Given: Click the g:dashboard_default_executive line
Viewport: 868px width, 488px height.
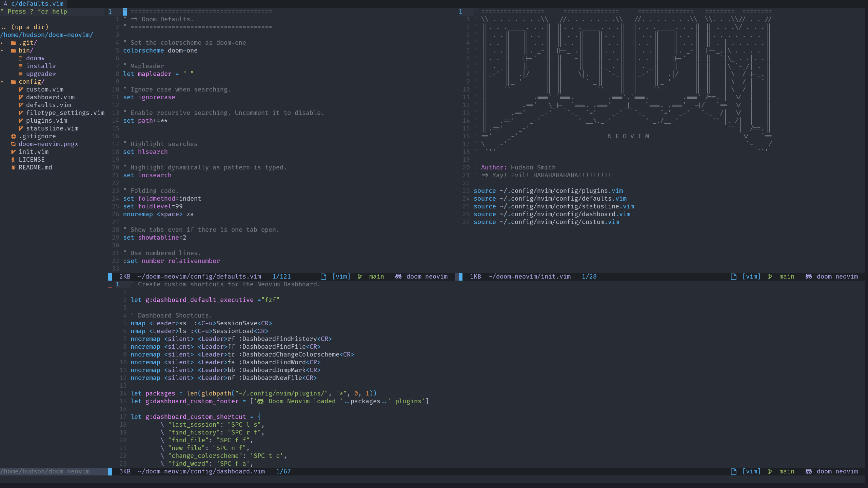Looking at the screenshot, I should pos(205,300).
